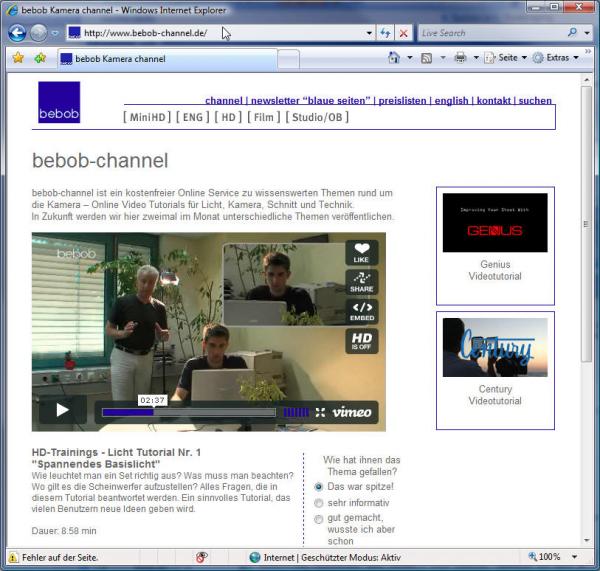Switch to the bebob Kamera channel tab
The width and height of the screenshot is (600, 571).
(x=120, y=59)
